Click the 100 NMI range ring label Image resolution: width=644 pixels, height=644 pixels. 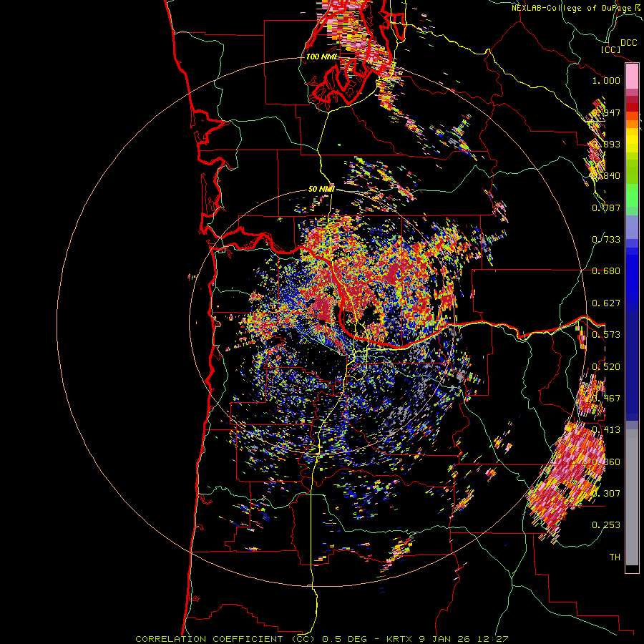pyautogui.click(x=321, y=57)
